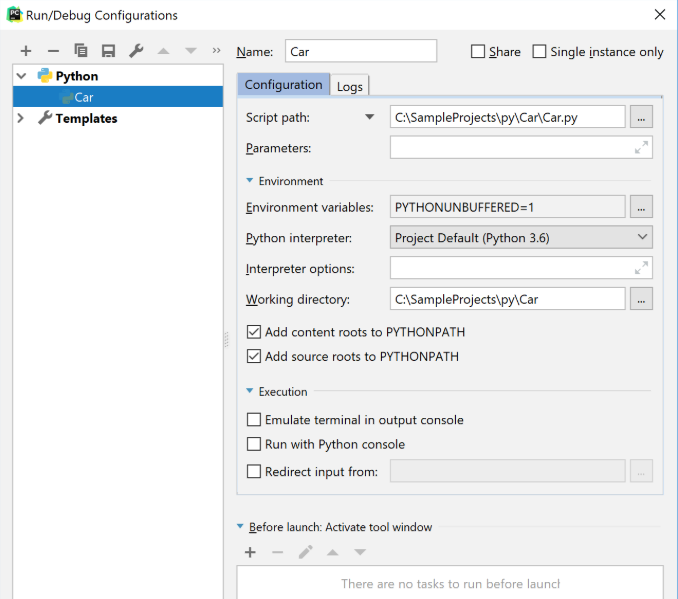The image size is (678, 599).
Task: Expand the Parameters field editor
Action: pos(641,147)
